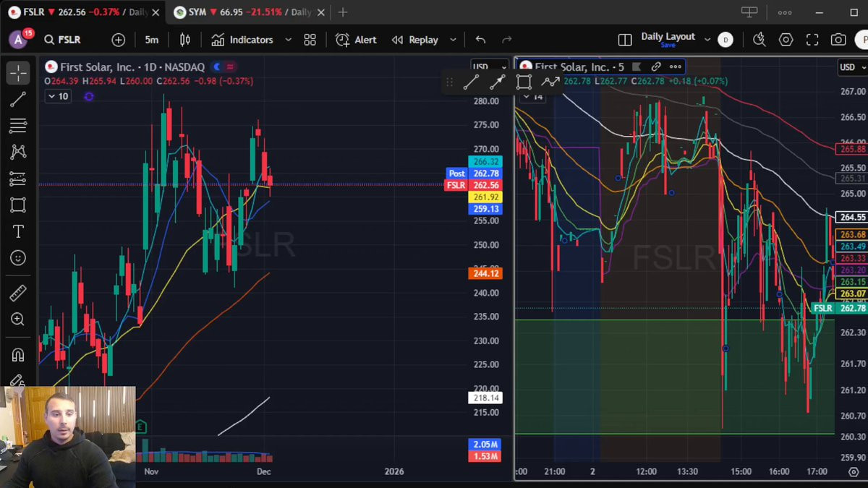Expand the 14 collapsed indicators on 5-minute chart
868x488 pixels.
click(533, 96)
